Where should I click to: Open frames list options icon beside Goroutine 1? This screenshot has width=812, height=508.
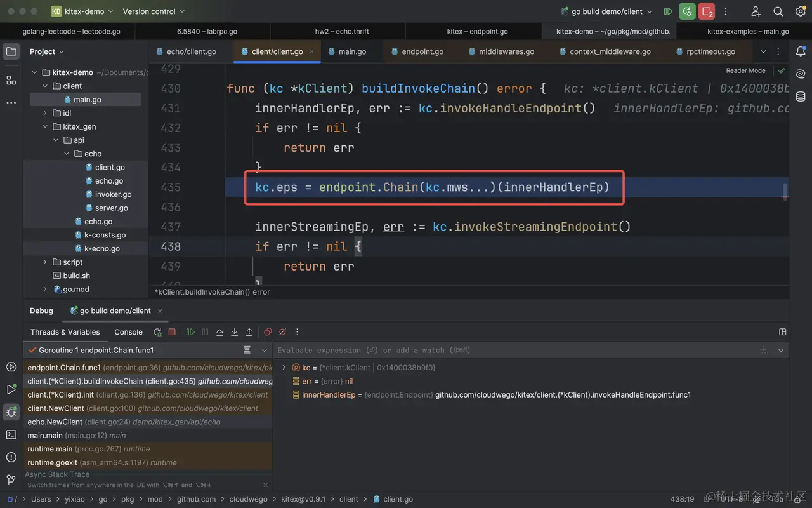247,350
